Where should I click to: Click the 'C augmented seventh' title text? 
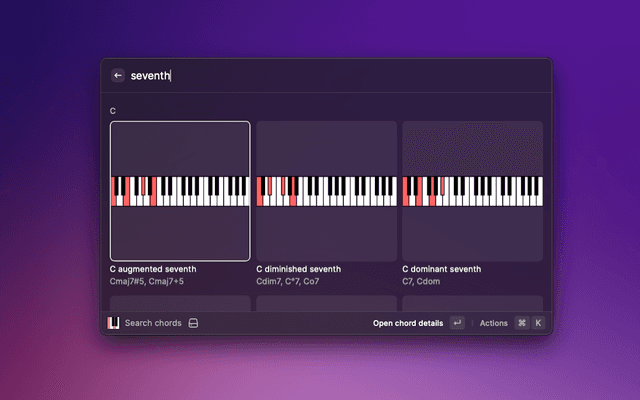(153, 269)
